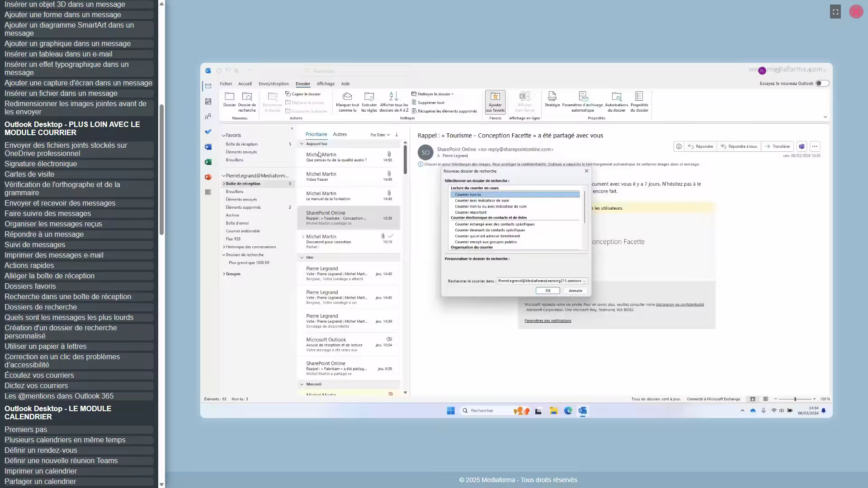Toggle fullscreen for the video player
Image resolution: width=868 pixels, height=488 pixels.
coord(835,12)
